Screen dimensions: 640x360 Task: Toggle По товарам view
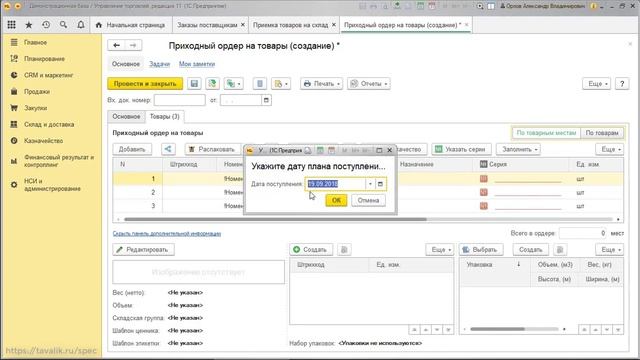click(x=602, y=133)
